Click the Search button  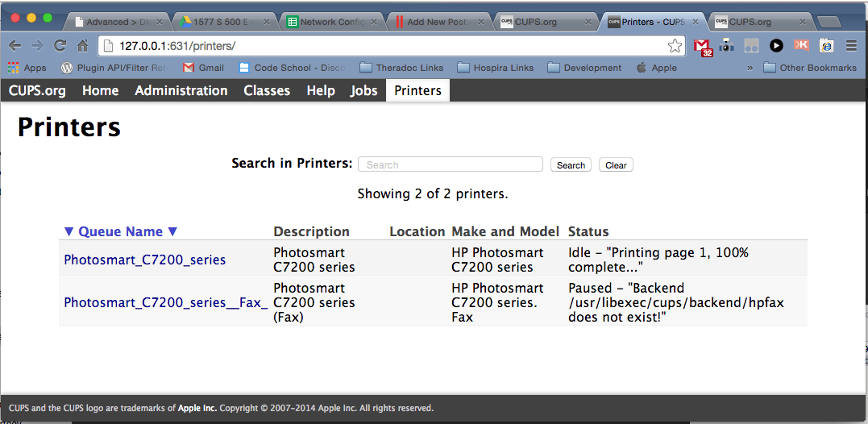571,165
